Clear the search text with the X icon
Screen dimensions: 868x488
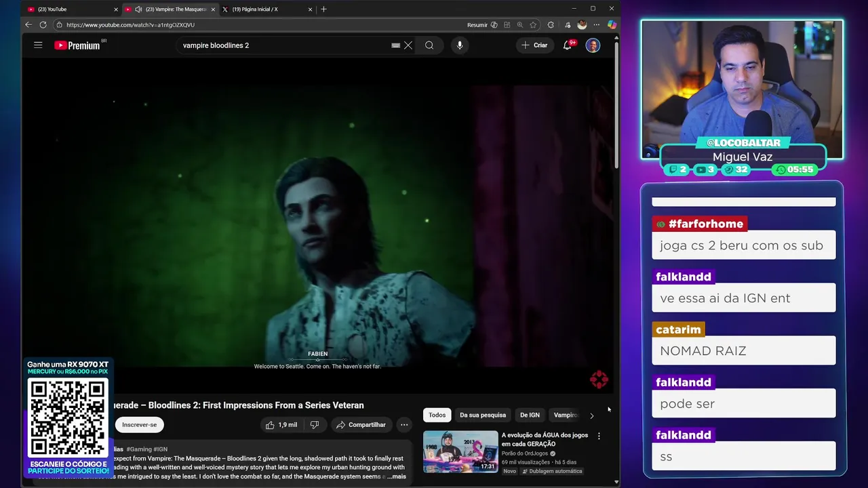point(408,45)
